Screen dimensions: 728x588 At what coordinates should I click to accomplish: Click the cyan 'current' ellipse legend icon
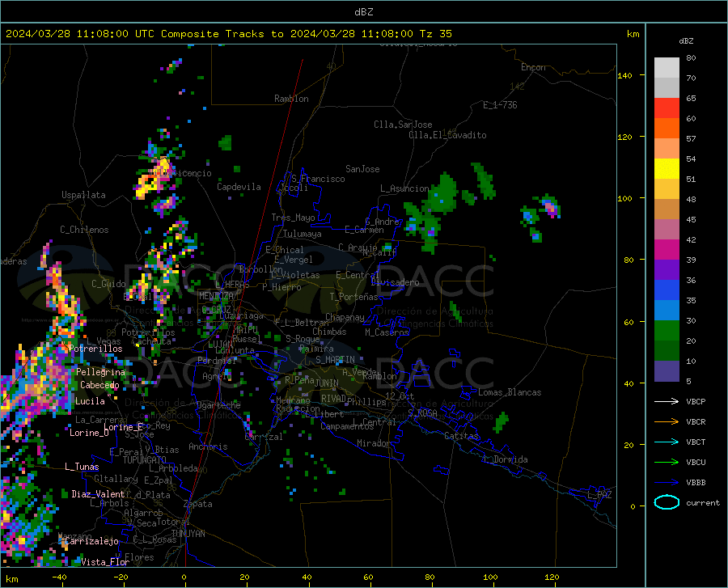(667, 502)
